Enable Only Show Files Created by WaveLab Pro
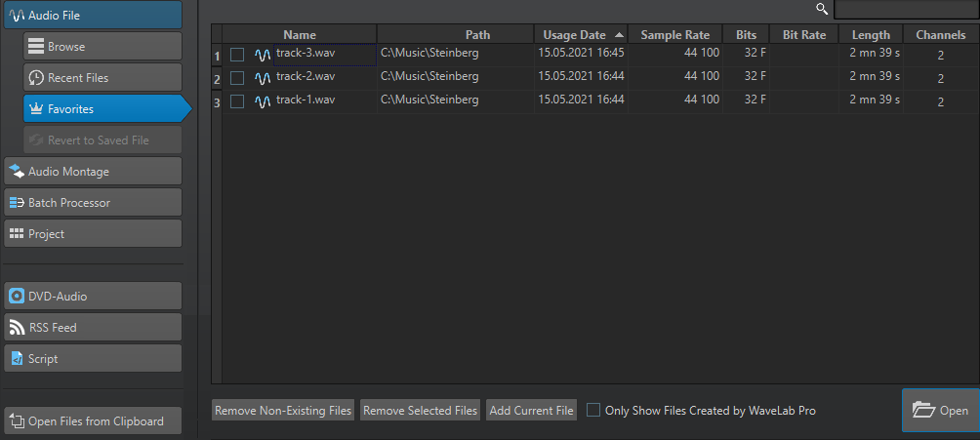The height and width of the screenshot is (440, 980). [593, 411]
